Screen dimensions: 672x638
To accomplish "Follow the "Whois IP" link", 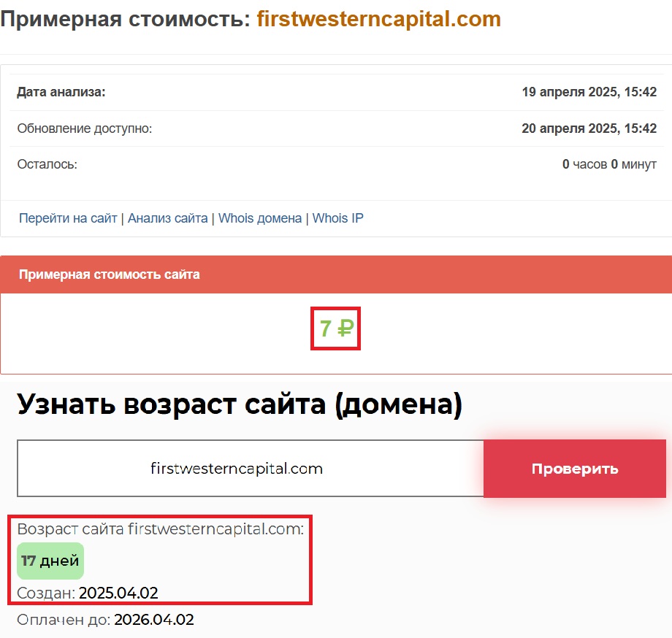I will click(x=337, y=218).
